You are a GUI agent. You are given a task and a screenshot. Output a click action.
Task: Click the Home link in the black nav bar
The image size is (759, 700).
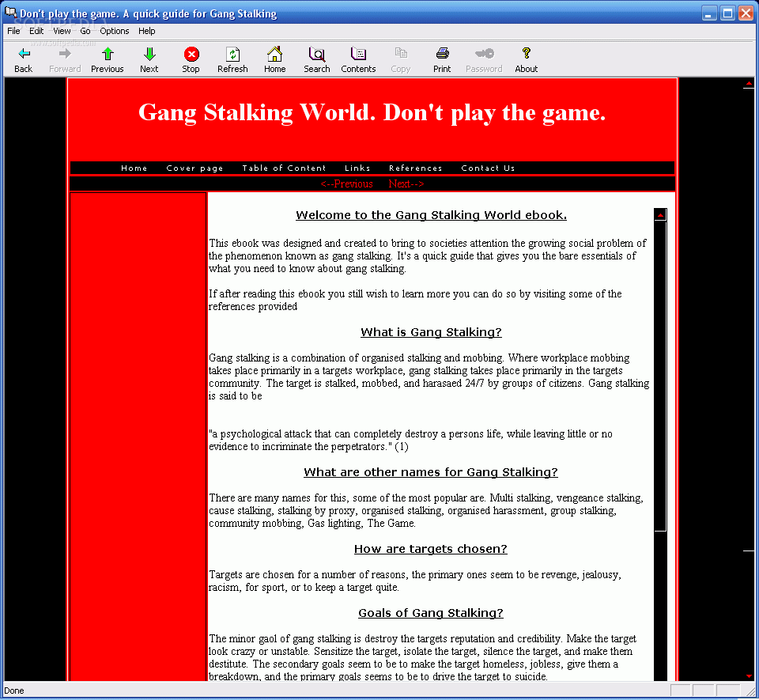[134, 168]
